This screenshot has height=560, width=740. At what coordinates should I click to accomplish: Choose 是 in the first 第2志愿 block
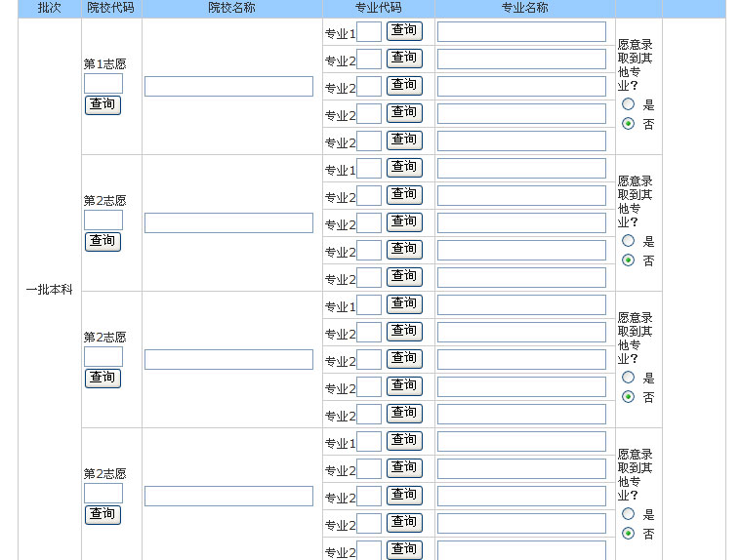point(628,241)
